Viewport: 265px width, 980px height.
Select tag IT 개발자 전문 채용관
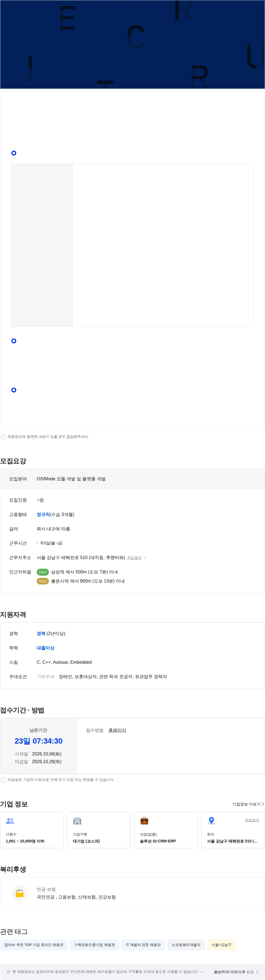[143, 945]
